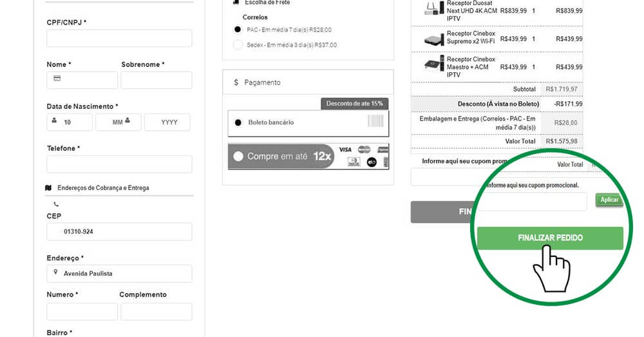Image resolution: width=644 pixels, height=337 pixels.
Task: Click the CEP field with 01310-924
Action: pos(119,231)
